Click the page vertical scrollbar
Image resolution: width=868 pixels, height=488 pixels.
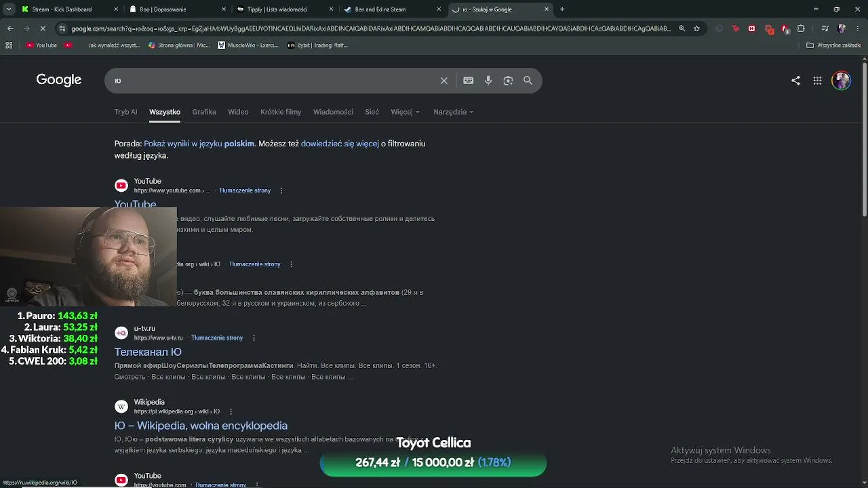click(864, 139)
